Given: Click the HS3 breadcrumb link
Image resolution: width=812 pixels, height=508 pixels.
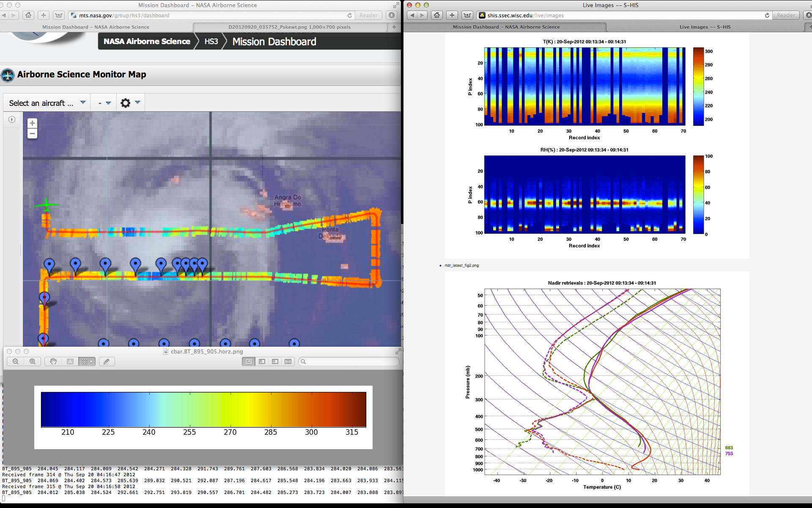Looking at the screenshot, I should tap(211, 41).
